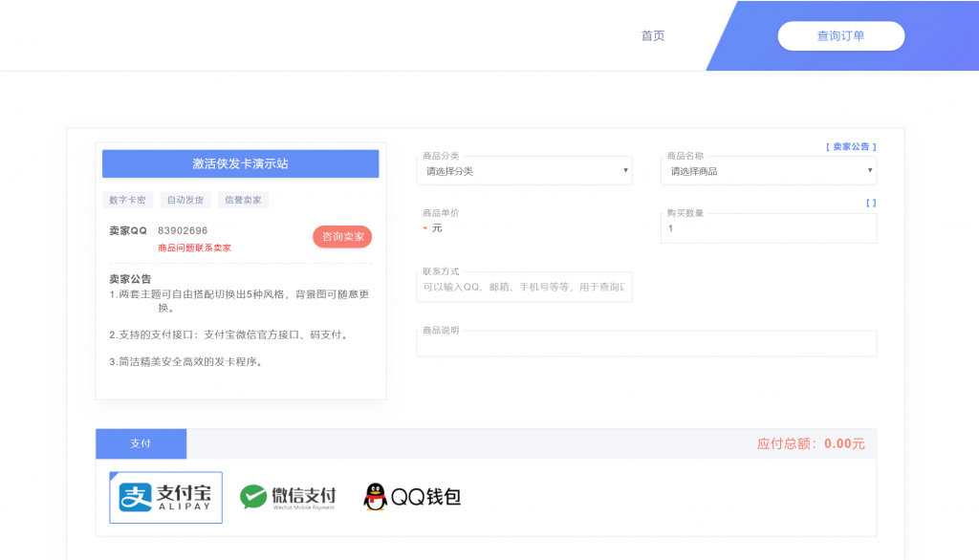
Task: Click the 信誉卖家 tag
Action: click(243, 200)
